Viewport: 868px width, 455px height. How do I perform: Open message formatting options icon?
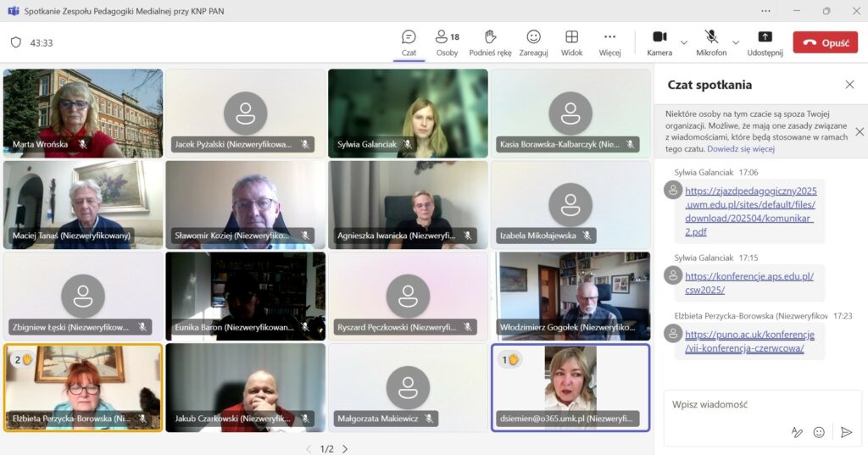[x=797, y=432]
